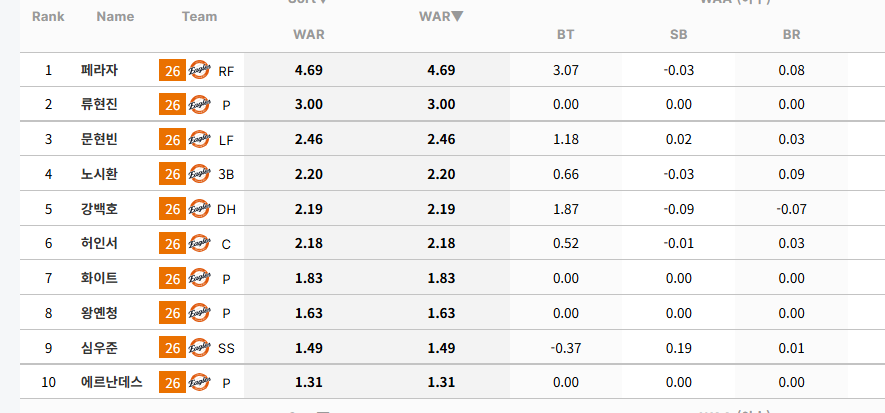Open player profile of 강백호
885x413 pixels.
(x=99, y=209)
